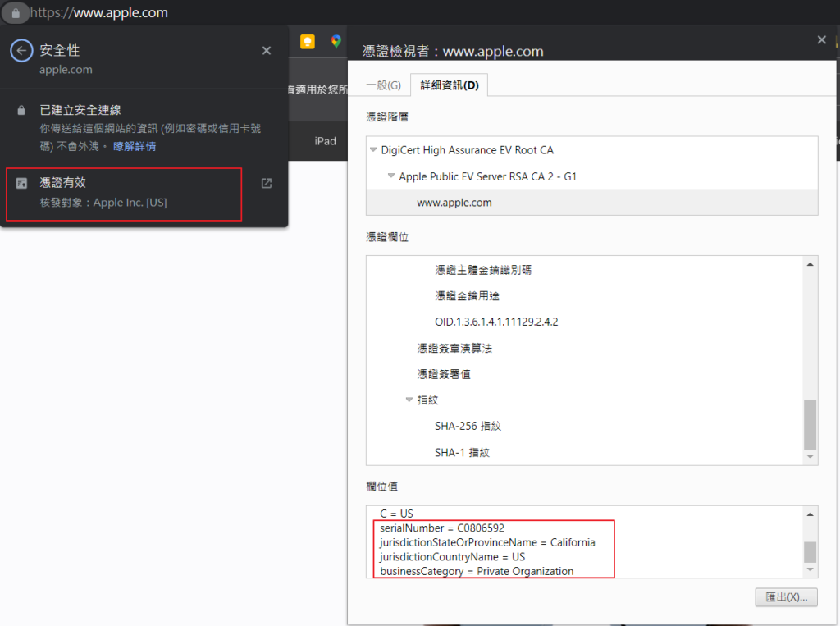Select Apple Public EV Server RSA CA 2 - G1
Viewport: 840px width, 626px height.
tap(487, 176)
